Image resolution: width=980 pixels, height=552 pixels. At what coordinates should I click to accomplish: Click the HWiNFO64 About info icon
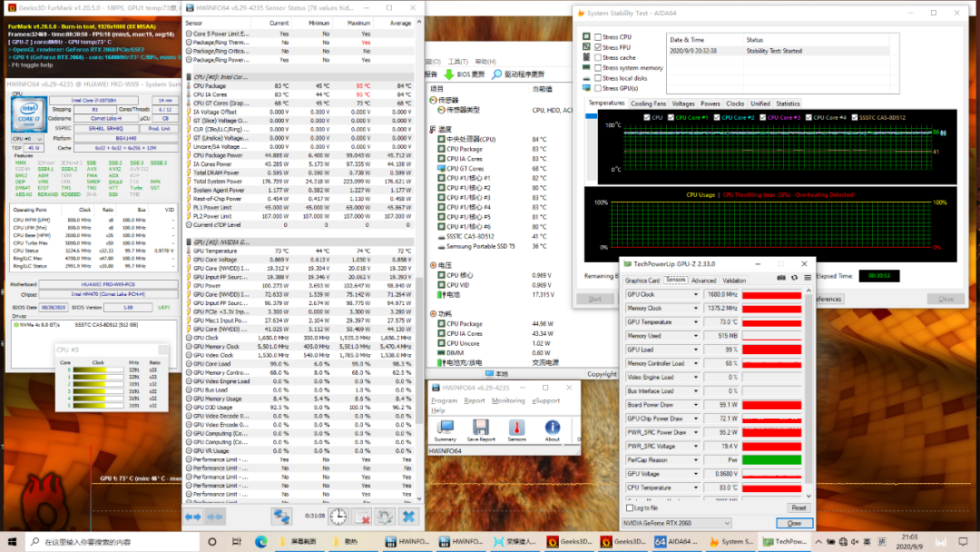pos(552,429)
